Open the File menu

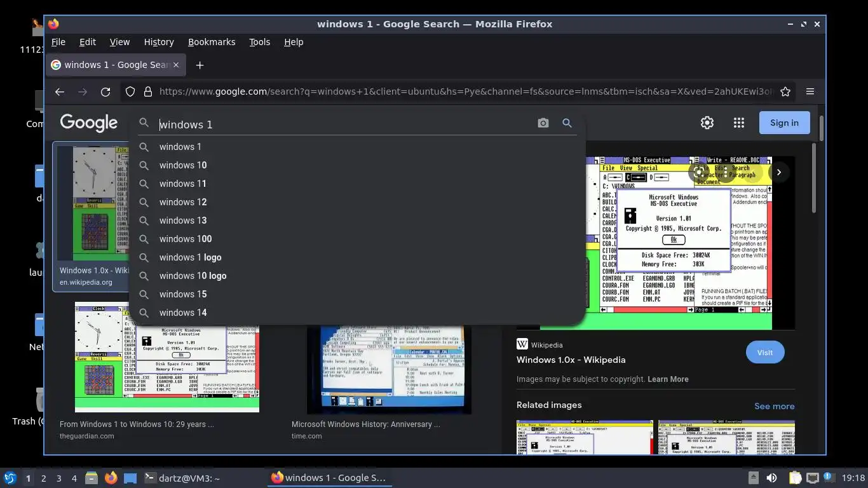click(x=58, y=42)
